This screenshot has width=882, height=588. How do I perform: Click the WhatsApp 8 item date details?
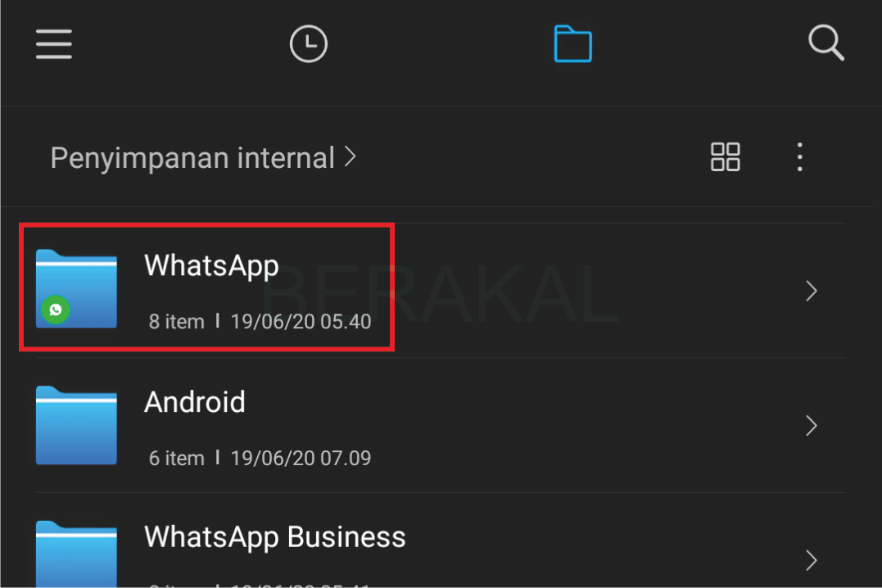coord(260,322)
